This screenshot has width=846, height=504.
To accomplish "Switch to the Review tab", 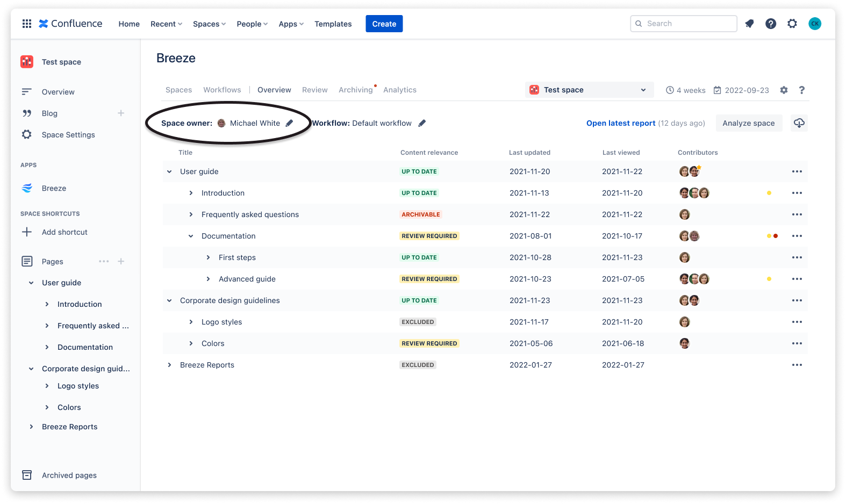I will point(315,90).
